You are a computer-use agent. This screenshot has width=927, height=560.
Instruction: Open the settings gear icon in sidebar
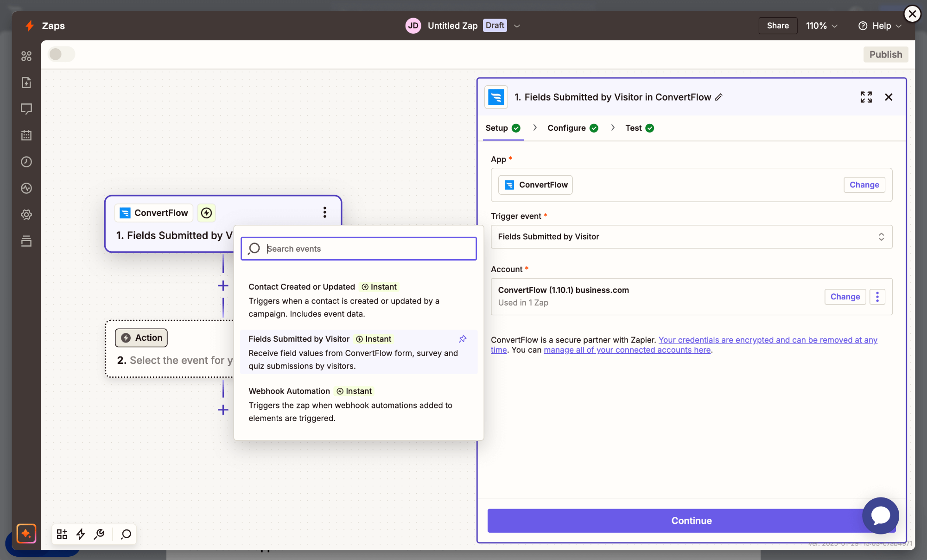pyautogui.click(x=26, y=215)
